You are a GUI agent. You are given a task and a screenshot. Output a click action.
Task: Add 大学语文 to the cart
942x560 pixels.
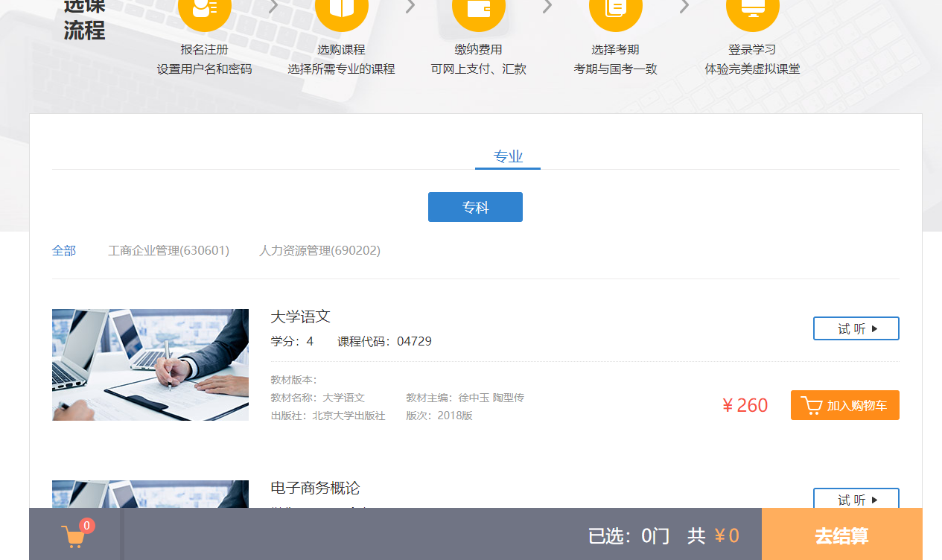point(845,405)
